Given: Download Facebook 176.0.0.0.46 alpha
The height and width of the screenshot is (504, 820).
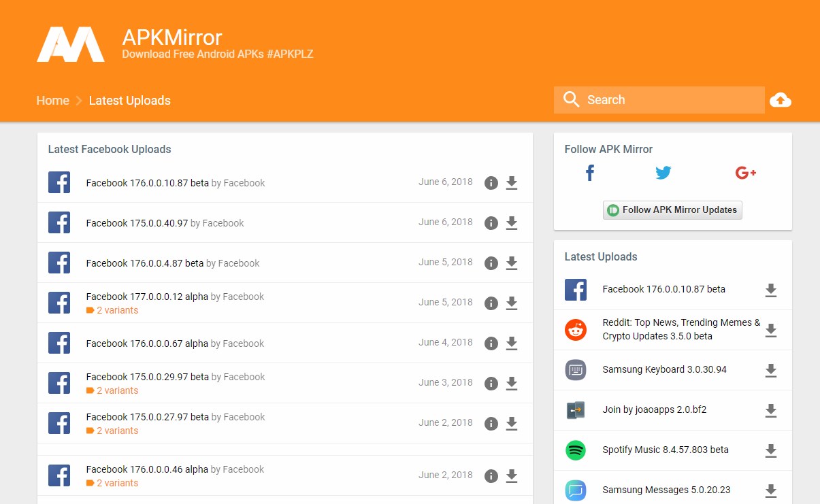Looking at the screenshot, I should point(512,476).
